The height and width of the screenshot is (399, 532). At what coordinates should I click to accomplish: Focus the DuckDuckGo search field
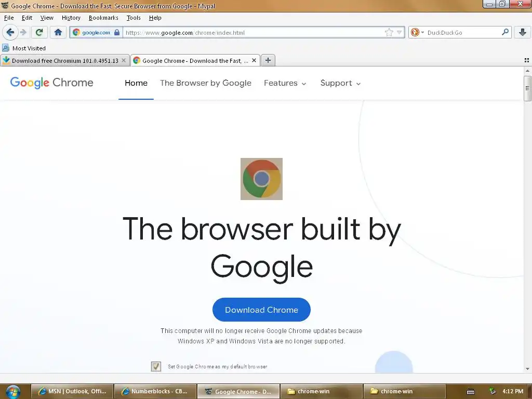463,33
